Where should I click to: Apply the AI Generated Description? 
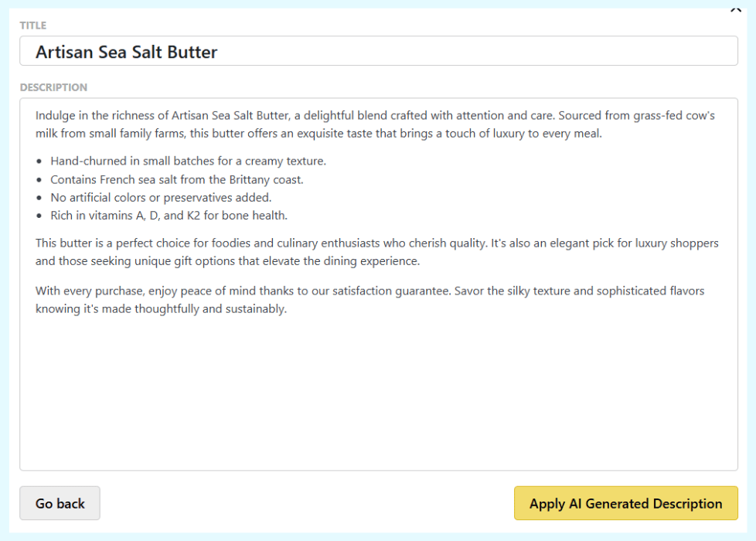tap(625, 503)
